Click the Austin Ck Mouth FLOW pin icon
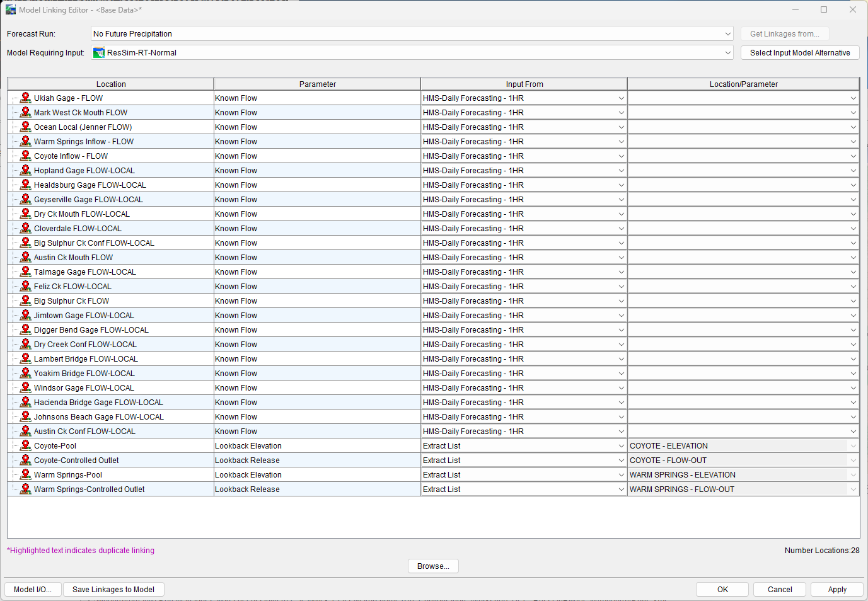Screen dimensions: 868x601 click(x=25, y=257)
